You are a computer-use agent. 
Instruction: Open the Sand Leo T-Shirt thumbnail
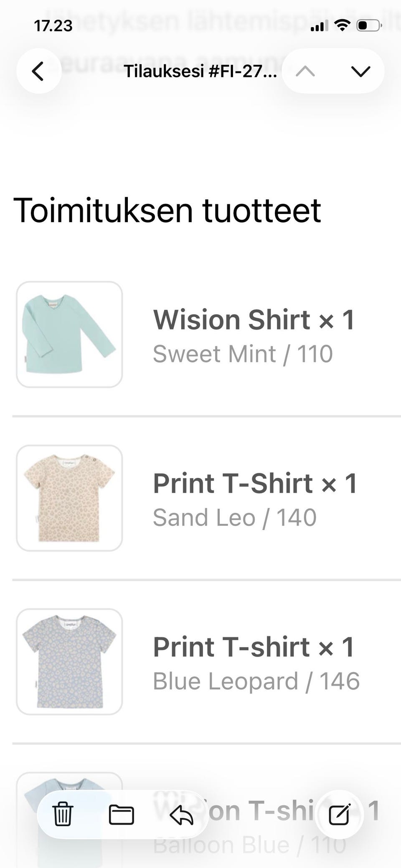point(69,498)
